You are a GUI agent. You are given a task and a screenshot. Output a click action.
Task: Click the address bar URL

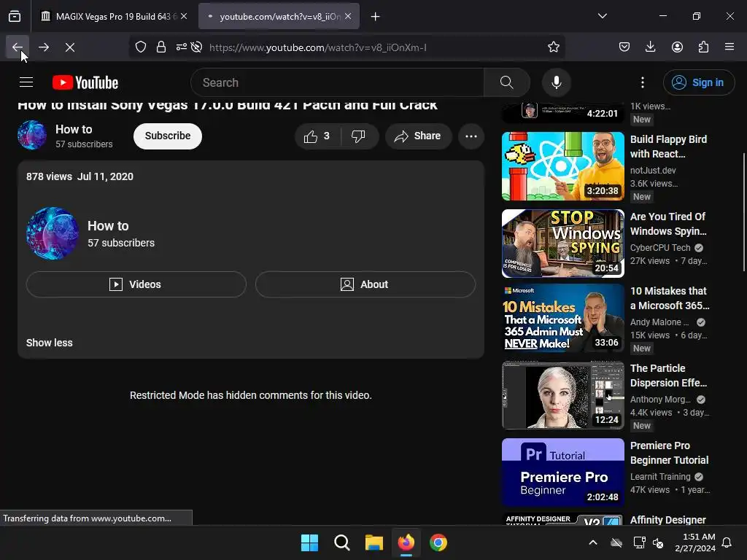[x=318, y=47]
